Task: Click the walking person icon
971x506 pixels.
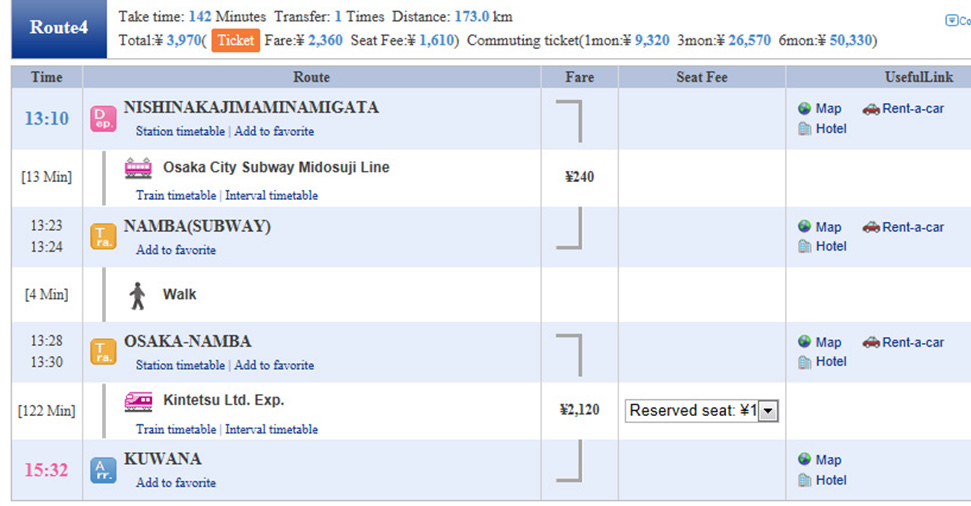Action: (137, 295)
